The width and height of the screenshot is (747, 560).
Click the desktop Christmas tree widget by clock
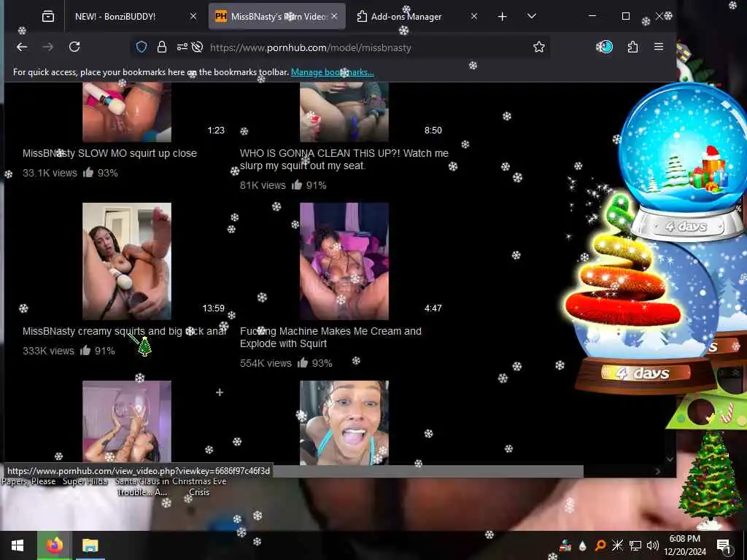pyautogui.click(x=709, y=480)
